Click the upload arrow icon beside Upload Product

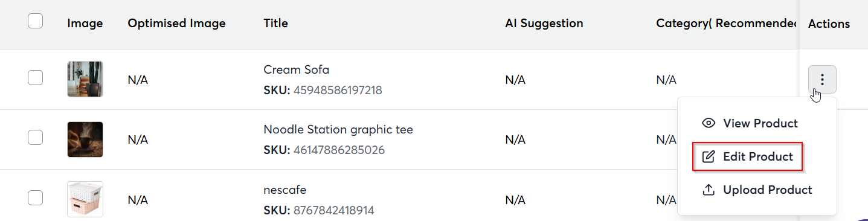pyautogui.click(x=709, y=190)
